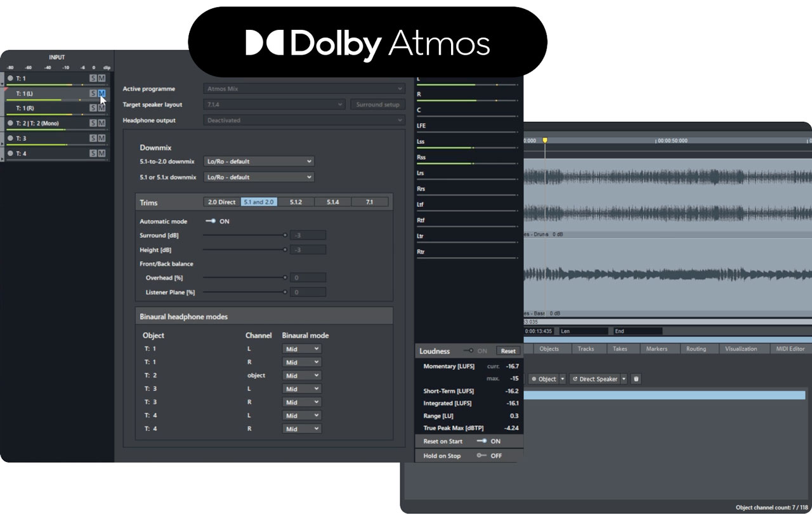Solo the T: 2 (Mono) input
This screenshot has height=514, width=812.
coord(93,123)
